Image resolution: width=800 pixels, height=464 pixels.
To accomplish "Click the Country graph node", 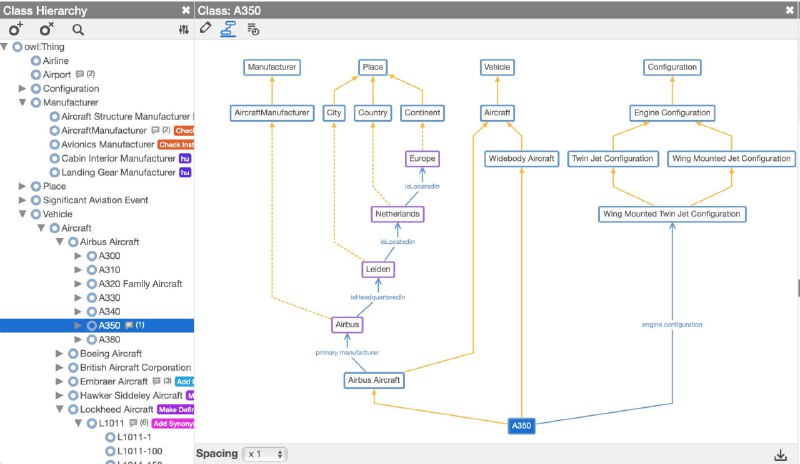I will [372, 113].
